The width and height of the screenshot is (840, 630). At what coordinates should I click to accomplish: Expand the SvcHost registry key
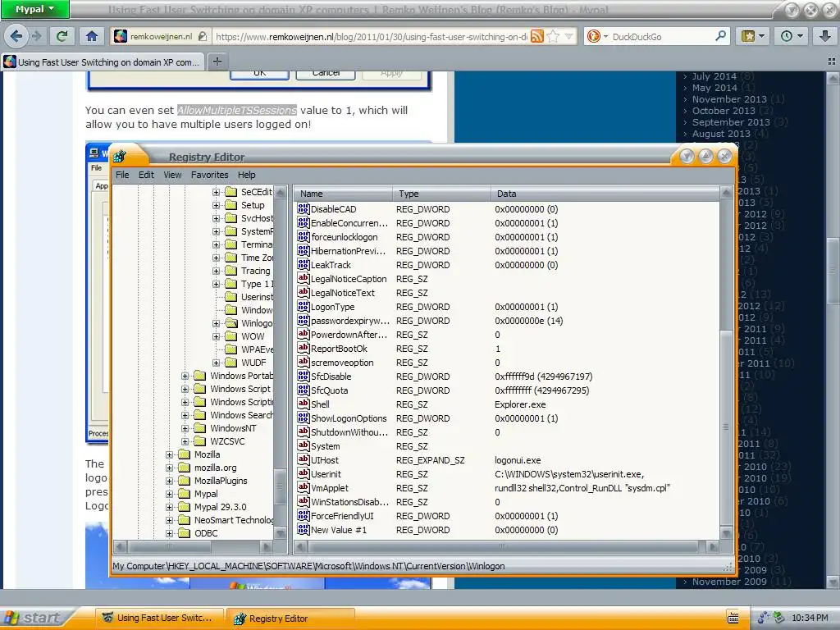tap(216, 218)
